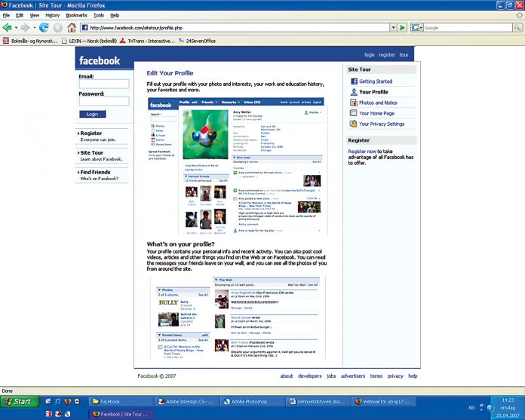
Task: Open Getting Started tour step
Action: click(376, 81)
